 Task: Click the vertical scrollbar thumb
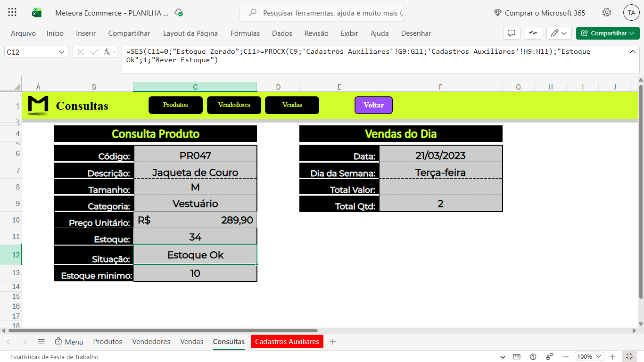641,191
